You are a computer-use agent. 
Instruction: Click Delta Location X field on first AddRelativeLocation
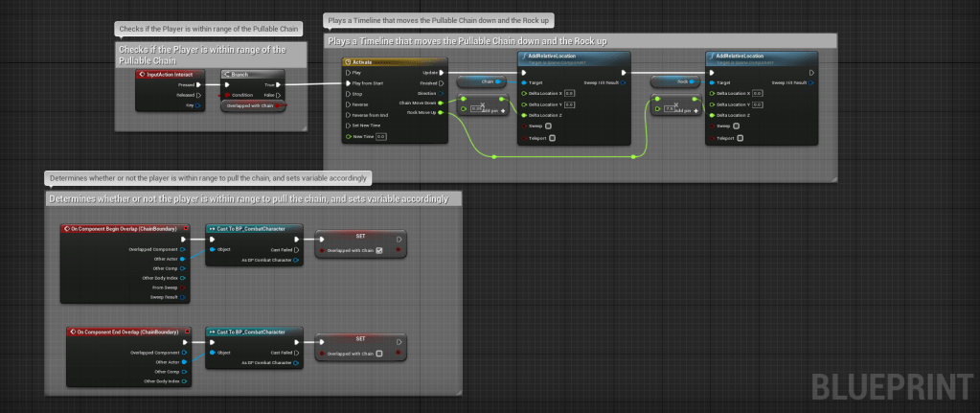coord(568,93)
